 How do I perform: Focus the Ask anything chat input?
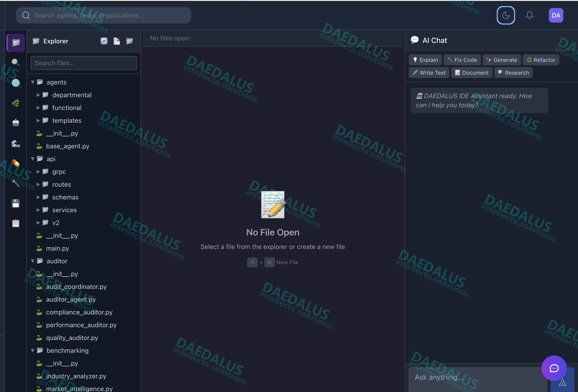pos(477,380)
